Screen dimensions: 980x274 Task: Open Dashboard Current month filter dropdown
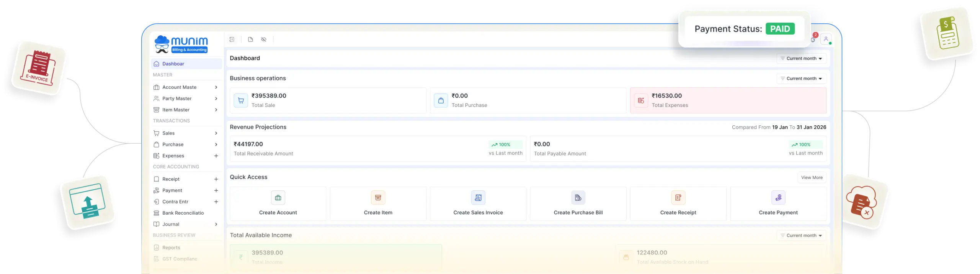(x=801, y=59)
